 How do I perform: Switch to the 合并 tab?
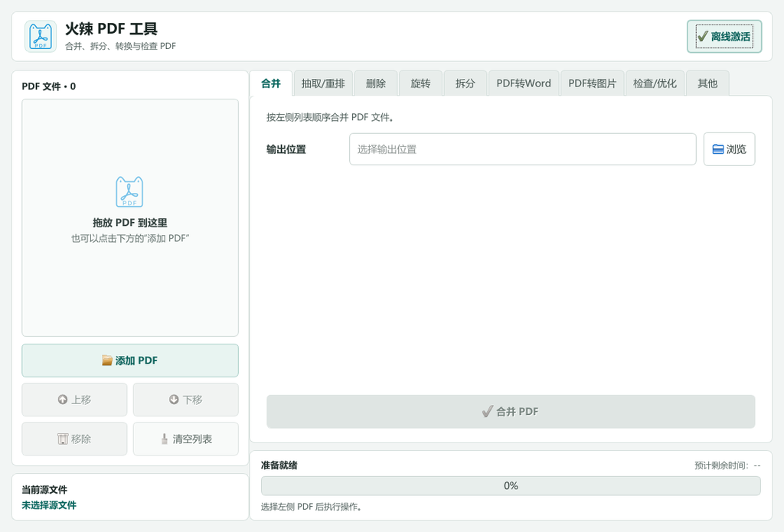pos(271,83)
